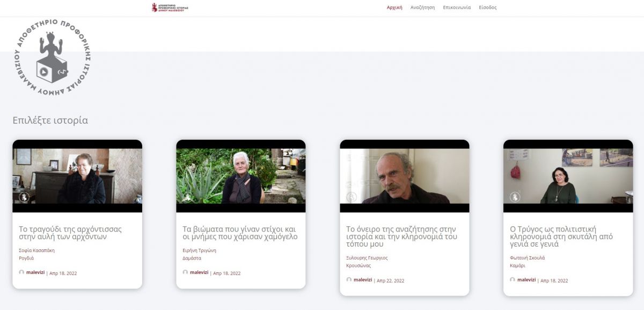Click the author avatar on Φωτεινή Σκουλά card
Screen dimensions: 644x310
click(513, 280)
